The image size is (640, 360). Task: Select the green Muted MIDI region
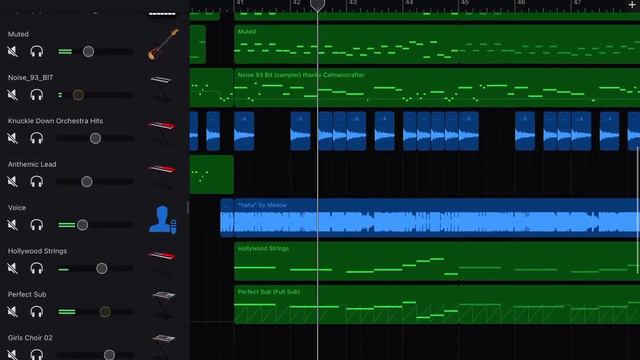coord(437,44)
